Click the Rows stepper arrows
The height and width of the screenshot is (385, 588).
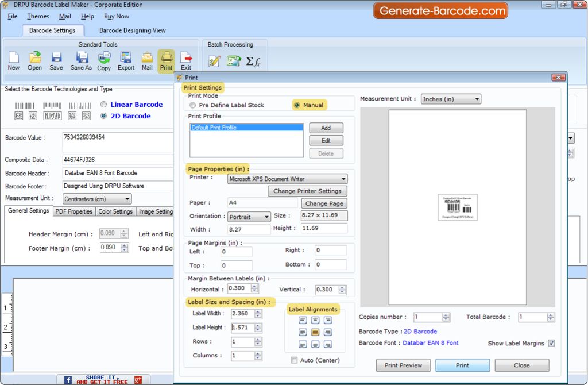(x=258, y=342)
